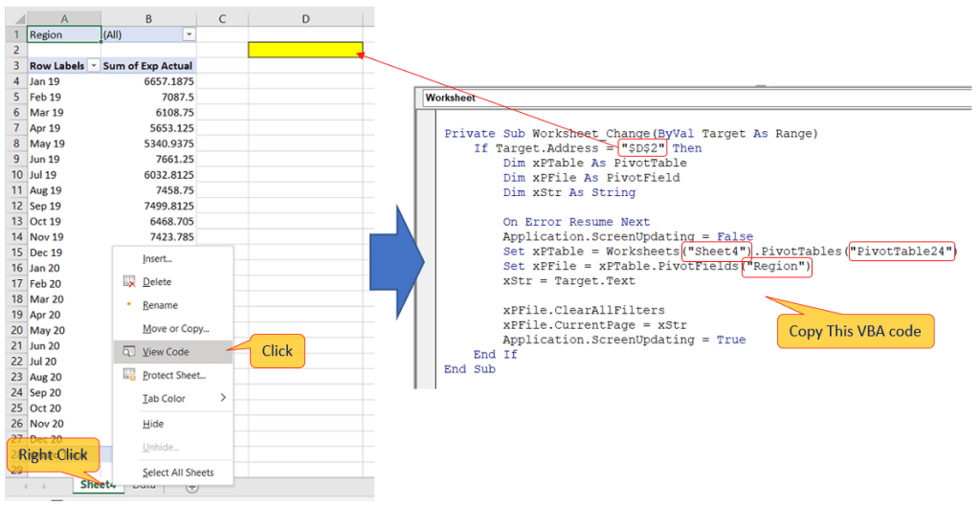Click column D header
Viewport: 980px width, 506px height.
pos(305,18)
